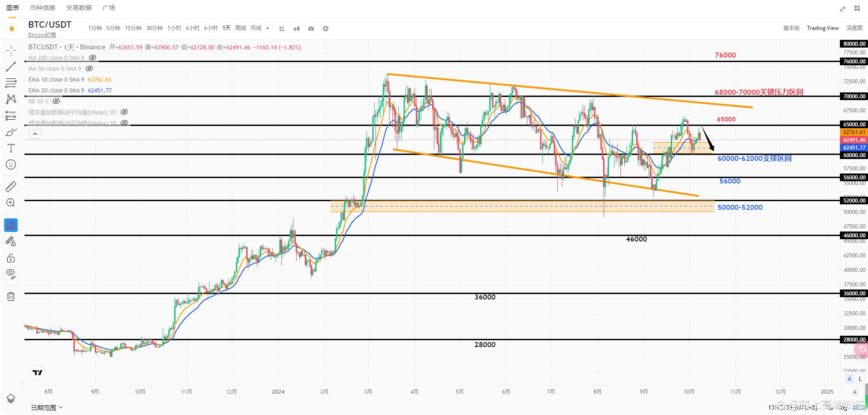Toggle the L log scale button
This screenshot has height=415, width=868.
[x=860, y=379]
